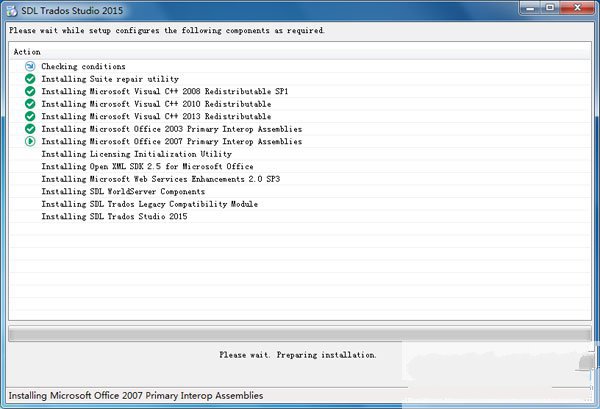This screenshot has height=409, width=600.
Task: Click green checkmark beside Visual C++ 2013 row
Action: click(30, 116)
